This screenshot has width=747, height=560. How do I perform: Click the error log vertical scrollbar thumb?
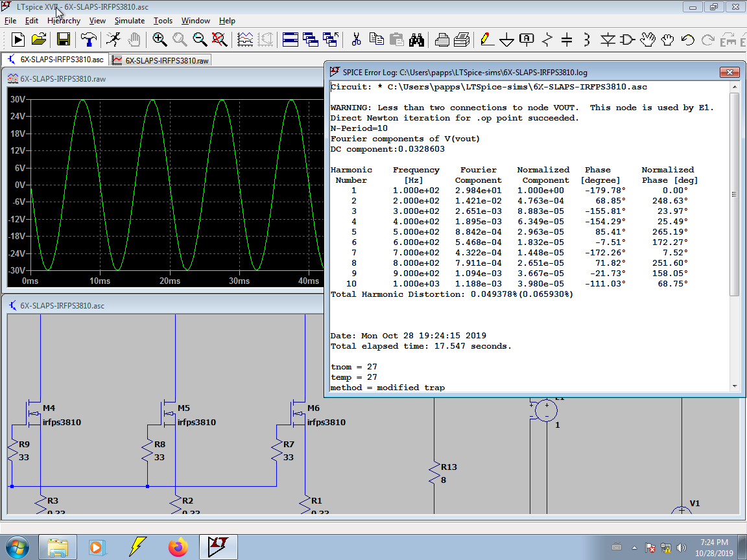point(734,194)
